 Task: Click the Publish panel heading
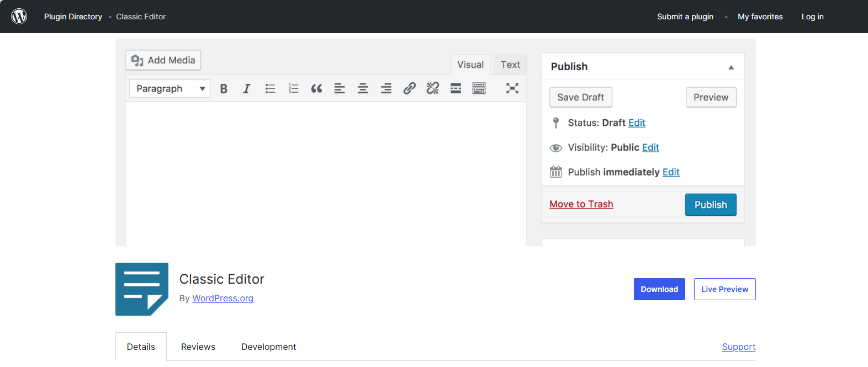(569, 66)
